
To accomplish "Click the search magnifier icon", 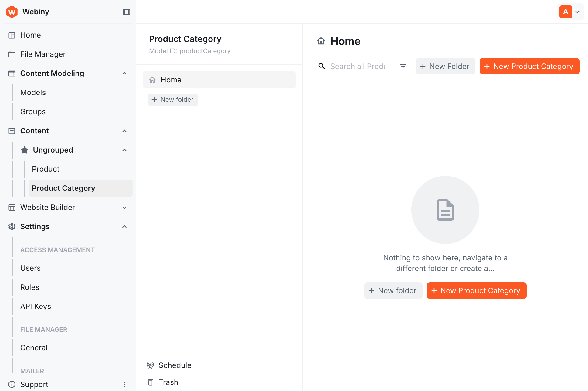I will click(x=321, y=66).
